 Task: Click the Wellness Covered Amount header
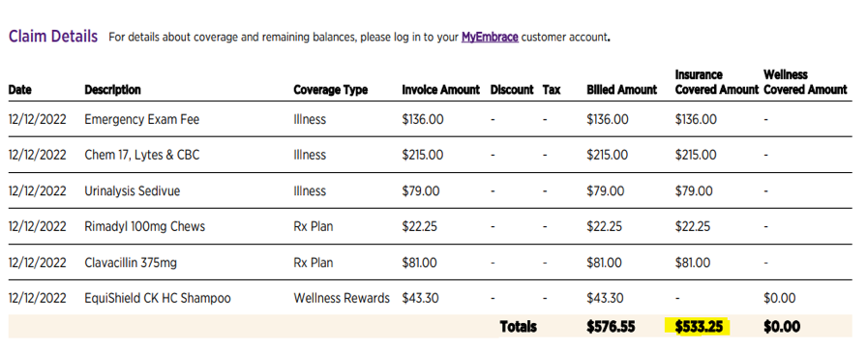click(805, 82)
